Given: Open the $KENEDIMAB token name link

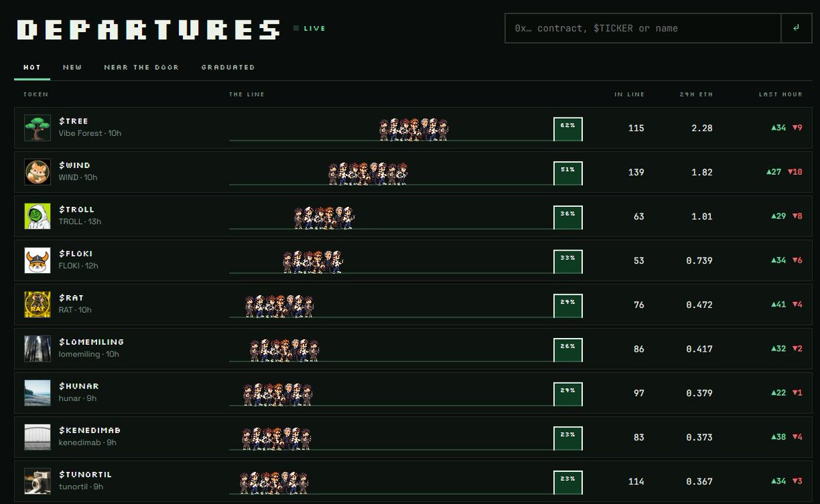Looking at the screenshot, I should [90, 430].
